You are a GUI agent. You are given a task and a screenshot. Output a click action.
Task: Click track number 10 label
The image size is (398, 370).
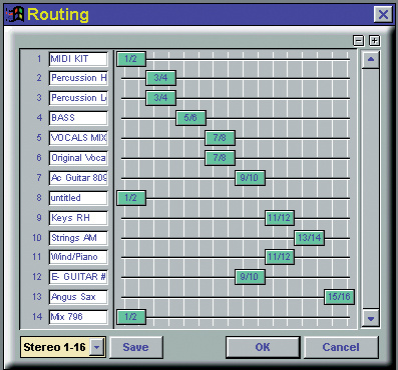[x=37, y=238]
